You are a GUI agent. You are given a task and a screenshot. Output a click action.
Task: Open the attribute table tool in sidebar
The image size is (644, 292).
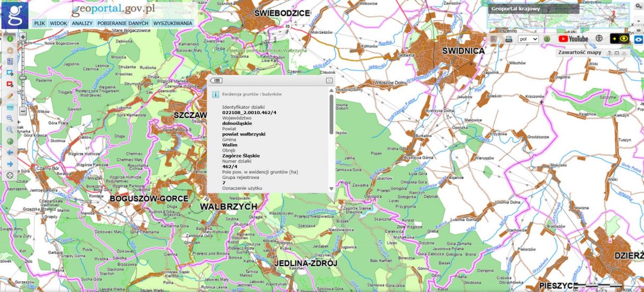pyautogui.click(x=10, y=62)
